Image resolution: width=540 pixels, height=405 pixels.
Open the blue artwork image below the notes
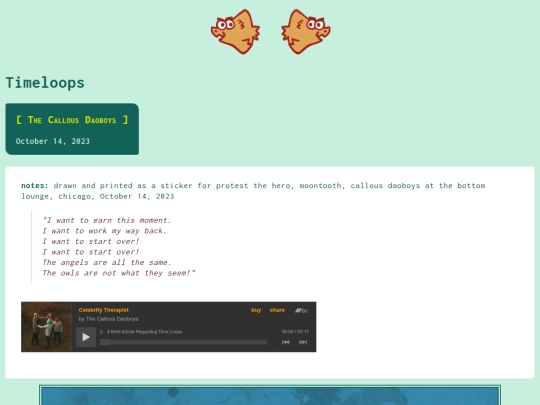pos(270,395)
